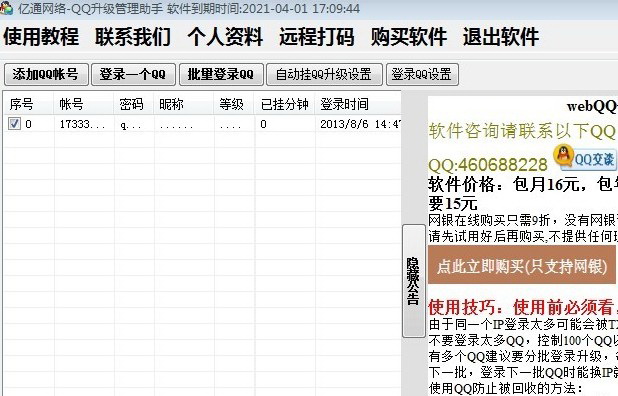Open 自动挂QQ升级设置 settings
This screenshot has width=618, height=396.
pos(324,74)
